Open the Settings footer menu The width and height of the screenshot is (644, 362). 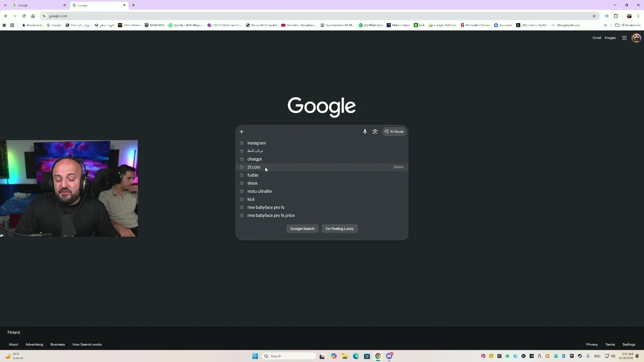tap(629, 344)
